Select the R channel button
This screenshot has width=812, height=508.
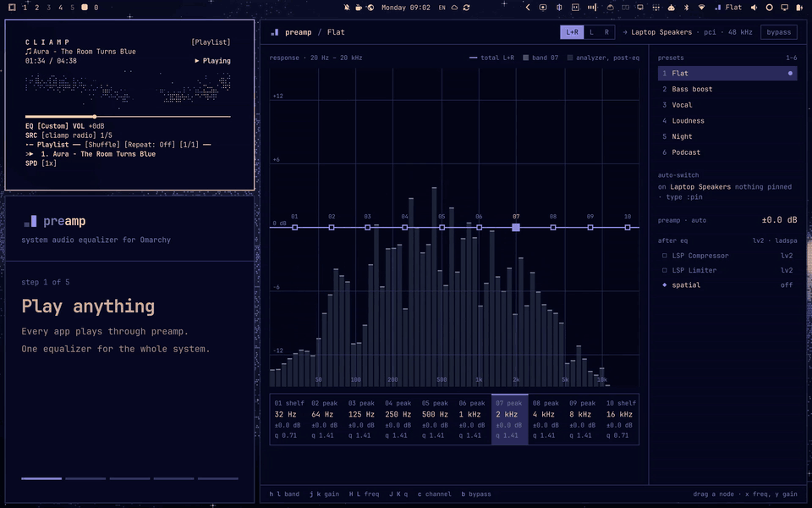click(607, 32)
